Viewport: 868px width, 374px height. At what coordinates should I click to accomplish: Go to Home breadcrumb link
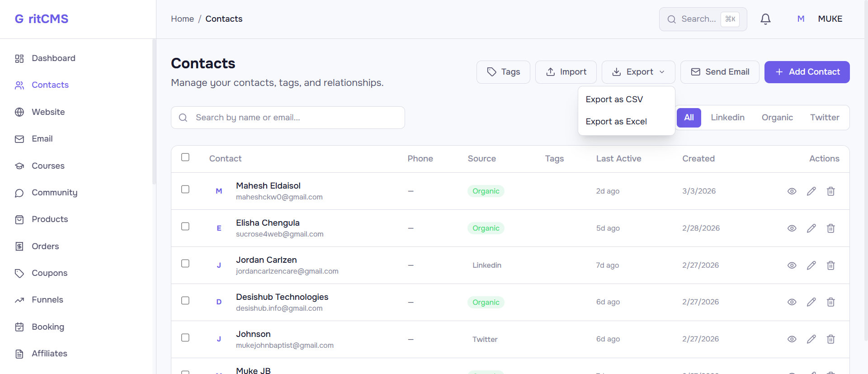pyautogui.click(x=182, y=19)
